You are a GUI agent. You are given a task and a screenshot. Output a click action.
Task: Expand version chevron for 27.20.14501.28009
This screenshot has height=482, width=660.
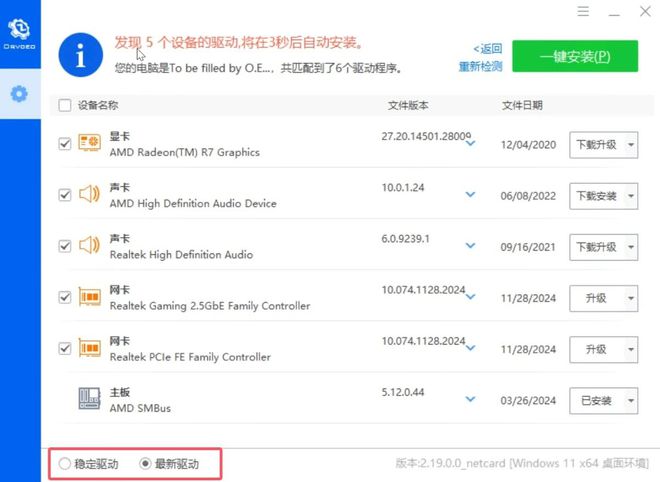click(x=471, y=144)
